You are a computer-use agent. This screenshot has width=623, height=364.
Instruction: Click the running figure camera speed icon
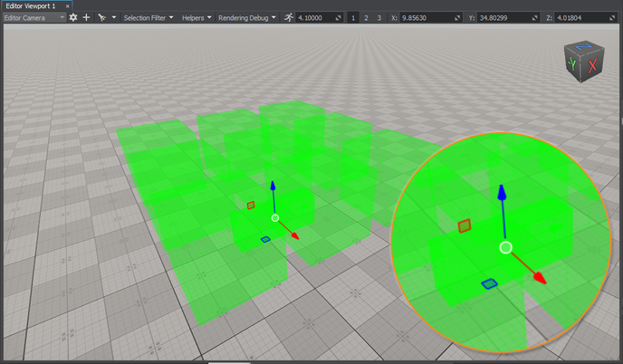tap(288, 17)
